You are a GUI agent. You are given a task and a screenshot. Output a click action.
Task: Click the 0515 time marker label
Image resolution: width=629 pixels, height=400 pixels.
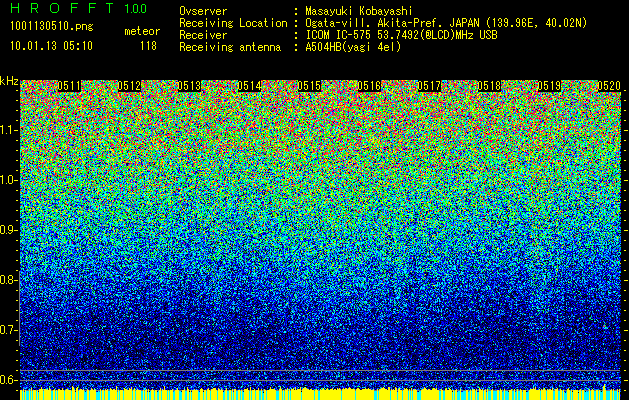310,86
